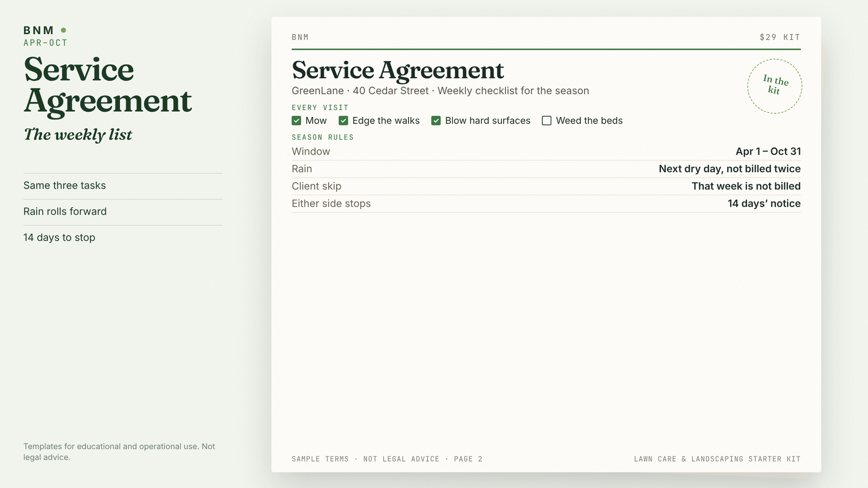Click the Either side stops label
868x488 pixels.
[x=331, y=203]
